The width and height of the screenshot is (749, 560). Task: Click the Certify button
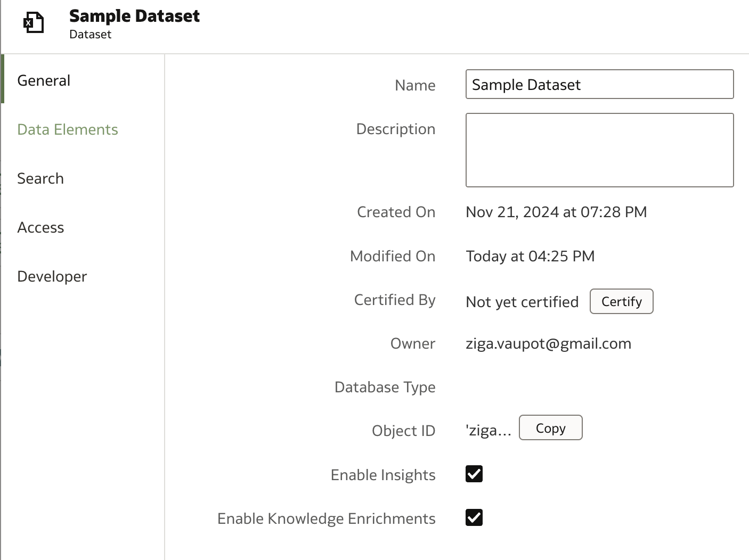coord(621,301)
